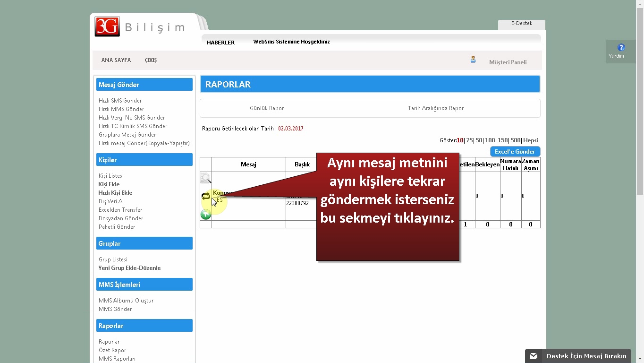
Task: Open the Günlük Rapor tab
Action: pos(267,108)
